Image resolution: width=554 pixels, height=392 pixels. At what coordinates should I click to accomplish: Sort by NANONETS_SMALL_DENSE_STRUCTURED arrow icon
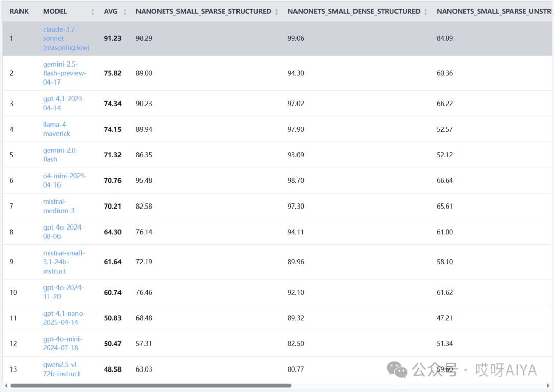(x=426, y=12)
